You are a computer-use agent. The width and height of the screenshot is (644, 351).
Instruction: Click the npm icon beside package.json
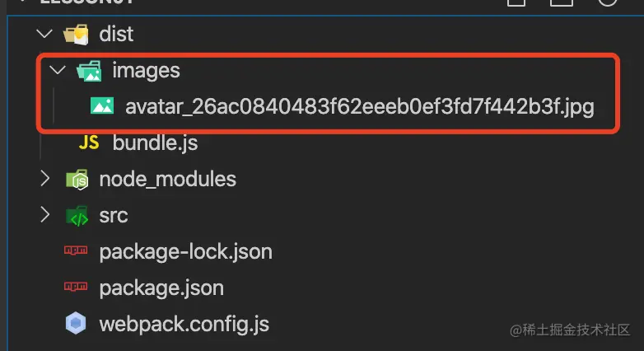tap(77, 288)
